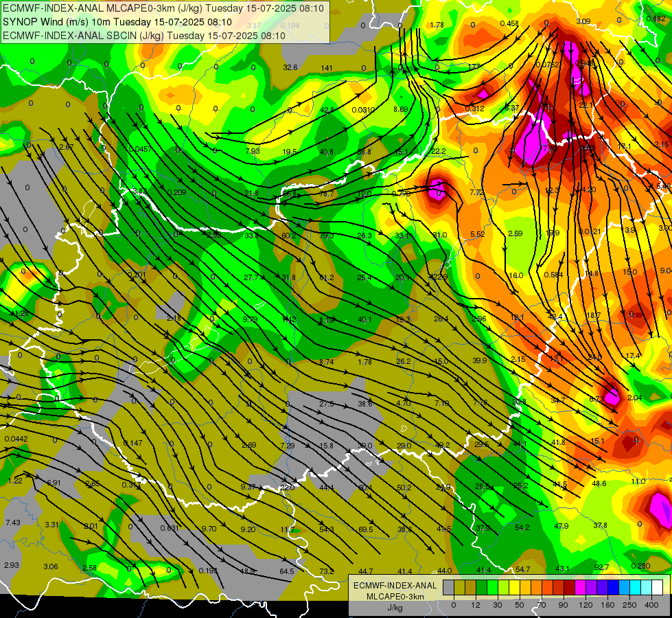Click the map value 79.3

click(326, 236)
